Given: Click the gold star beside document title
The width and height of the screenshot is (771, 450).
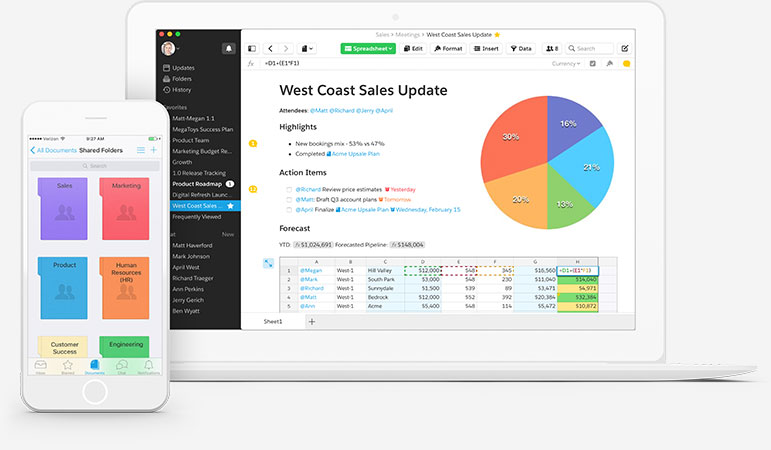Looking at the screenshot, I should 497,34.
